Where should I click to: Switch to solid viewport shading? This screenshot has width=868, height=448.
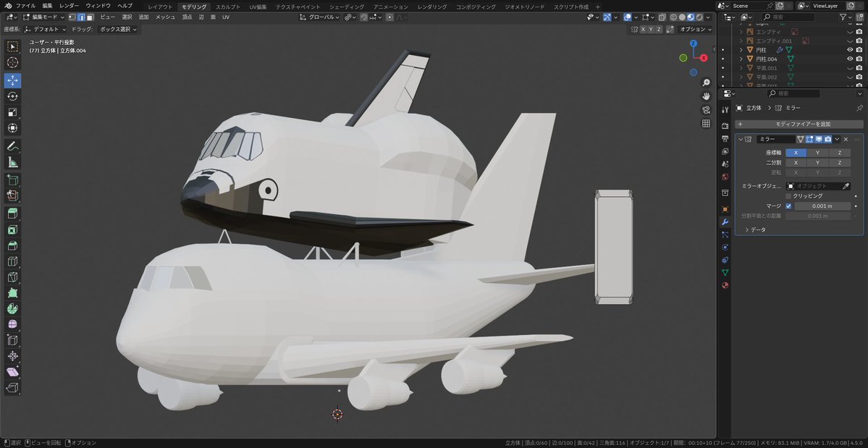(x=682, y=17)
